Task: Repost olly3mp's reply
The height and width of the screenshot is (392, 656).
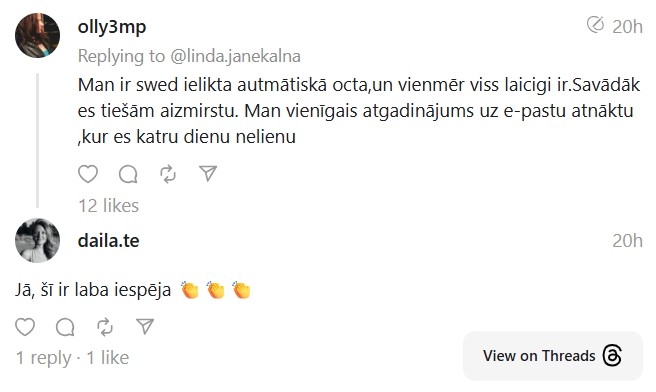Action: pyautogui.click(x=168, y=174)
